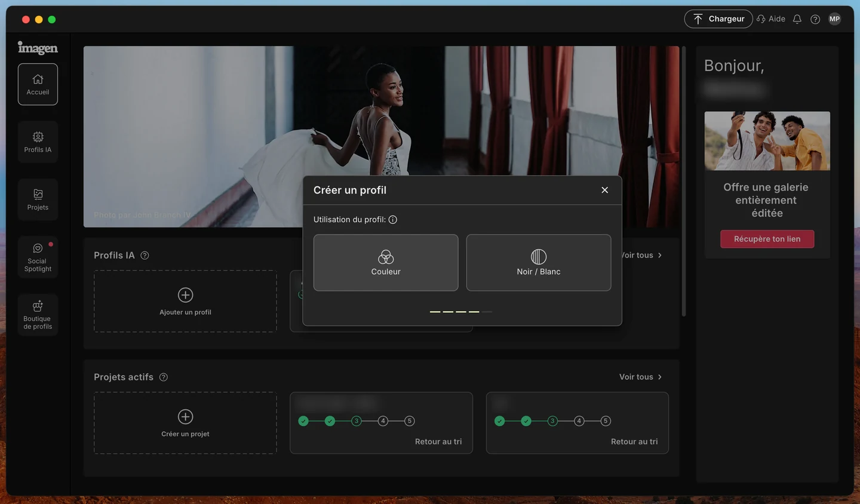
Task: Open Social Spotlight in the sidebar
Action: [x=38, y=257]
